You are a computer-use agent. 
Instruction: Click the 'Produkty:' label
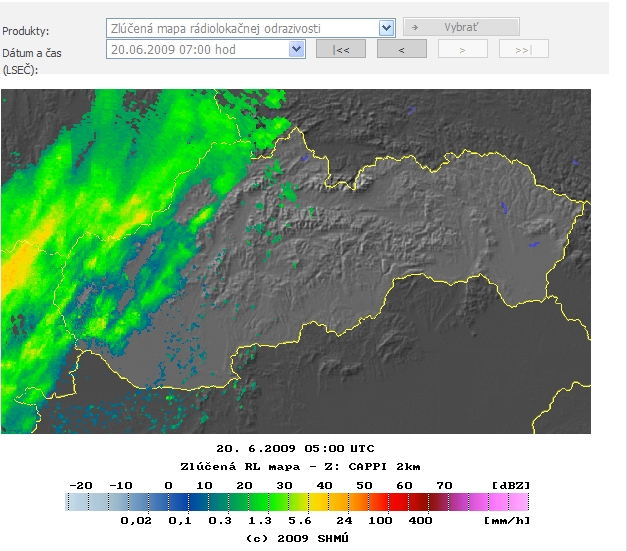[26, 32]
